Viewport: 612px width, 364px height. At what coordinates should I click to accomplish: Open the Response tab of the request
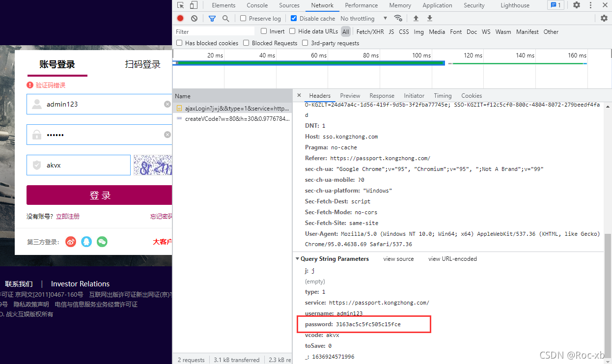(x=382, y=96)
